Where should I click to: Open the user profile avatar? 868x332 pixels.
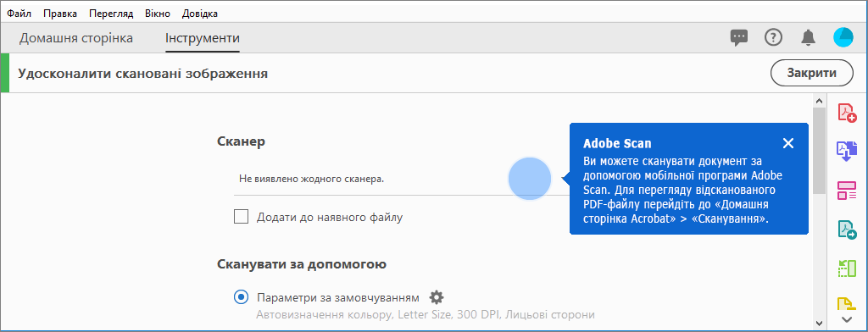[x=843, y=37]
